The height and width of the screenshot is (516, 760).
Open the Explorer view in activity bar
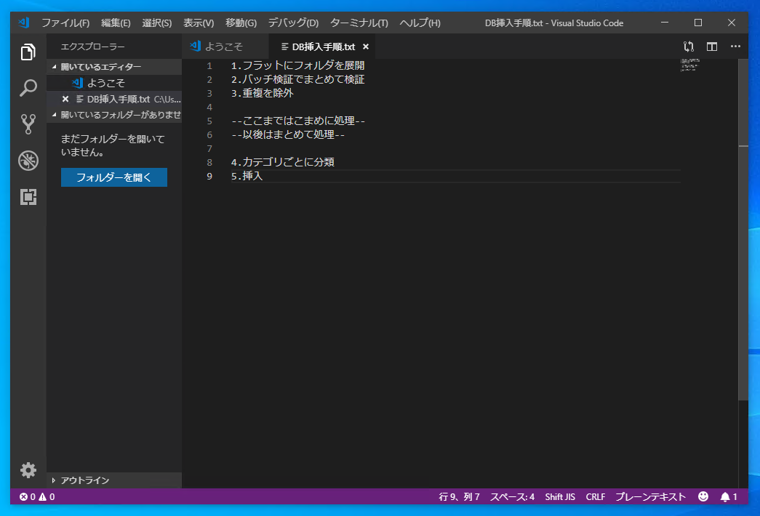[28, 52]
